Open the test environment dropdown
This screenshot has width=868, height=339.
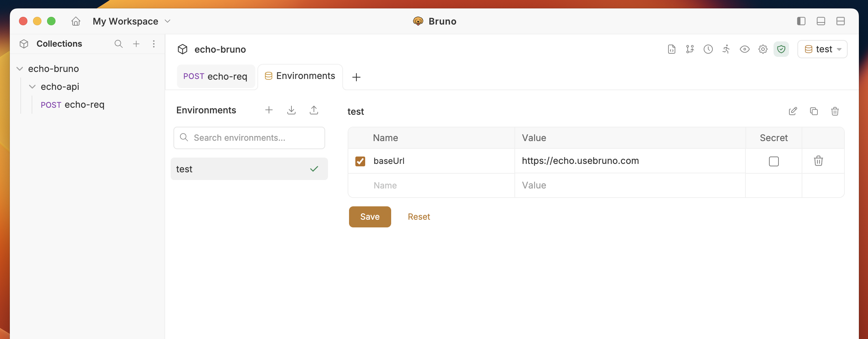pyautogui.click(x=822, y=49)
